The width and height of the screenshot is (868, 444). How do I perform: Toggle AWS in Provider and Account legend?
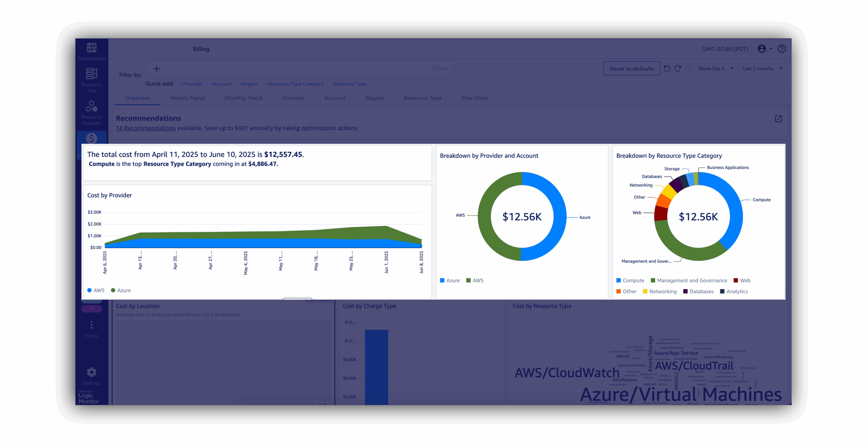coord(475,281)
